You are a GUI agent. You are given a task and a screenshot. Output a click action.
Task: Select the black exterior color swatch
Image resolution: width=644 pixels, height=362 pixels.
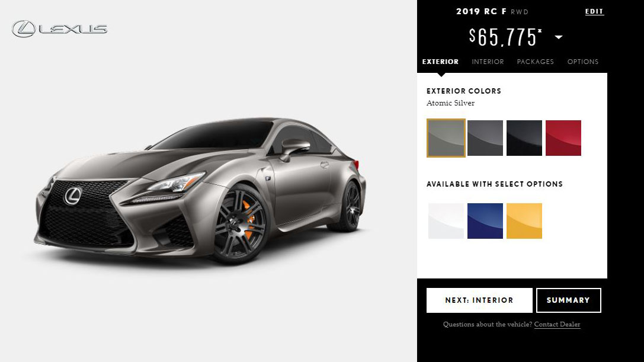[x=524, y=138]
